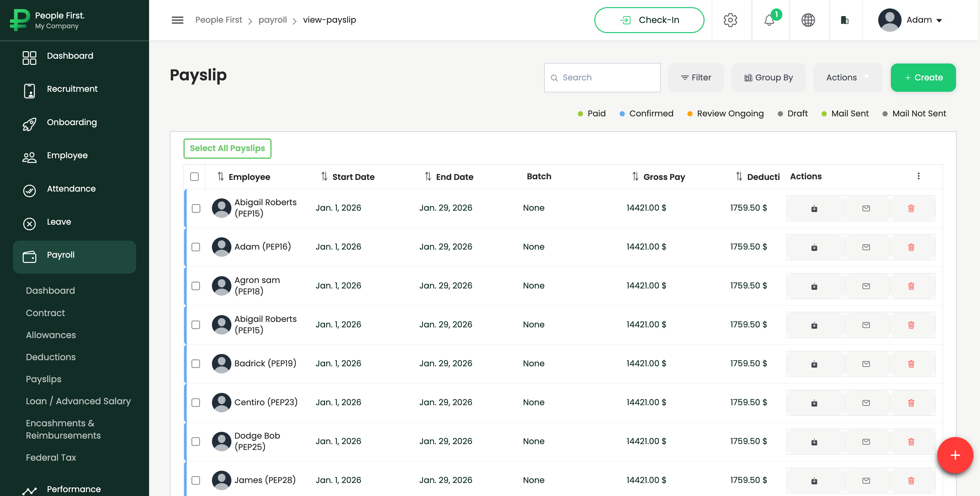Viewport: 980px width, 496px height.
Task: Open the Filter options
Action: click(x=696, y=78)
